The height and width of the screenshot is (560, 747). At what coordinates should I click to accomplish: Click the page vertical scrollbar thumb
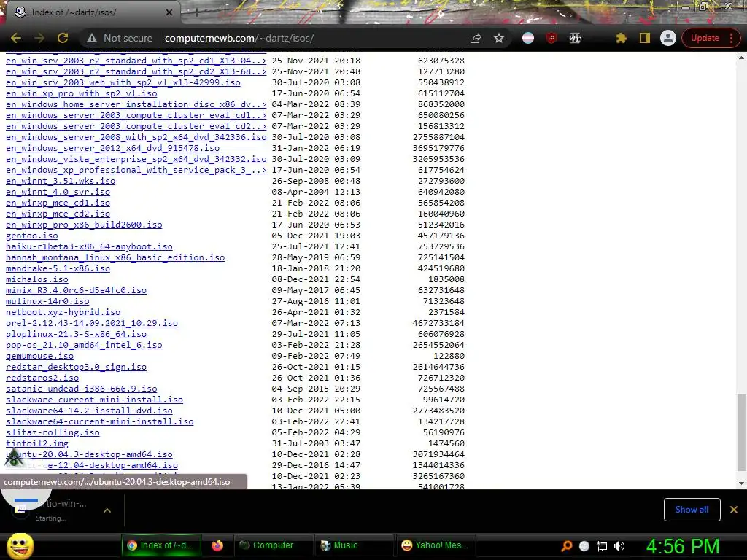(741, 432)
